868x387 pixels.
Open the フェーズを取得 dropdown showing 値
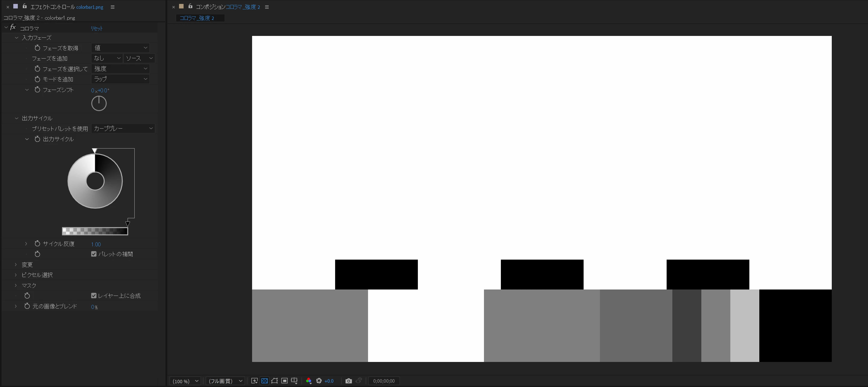coord(120,48)
